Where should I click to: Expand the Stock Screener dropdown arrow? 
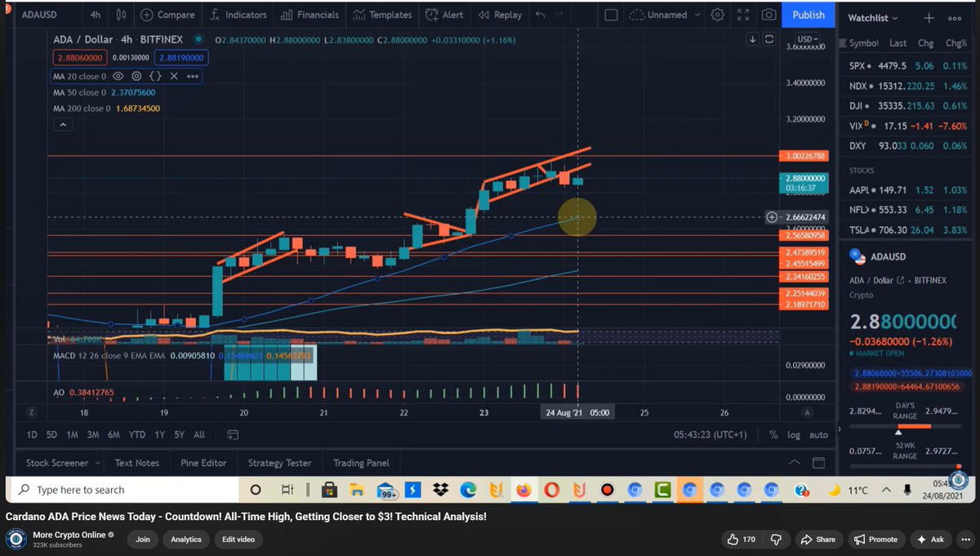[x=97, y=463]
